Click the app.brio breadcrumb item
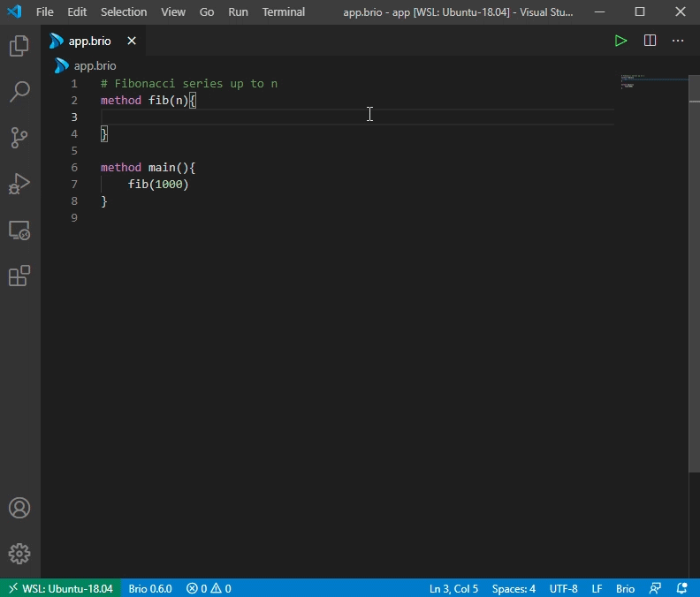This screenshot has height=597, width=700. pyautogui.click(x=85, y=65)
